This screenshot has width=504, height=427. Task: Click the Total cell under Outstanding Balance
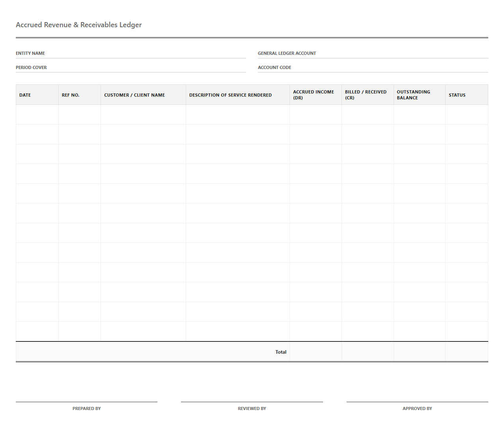(420, 352)
